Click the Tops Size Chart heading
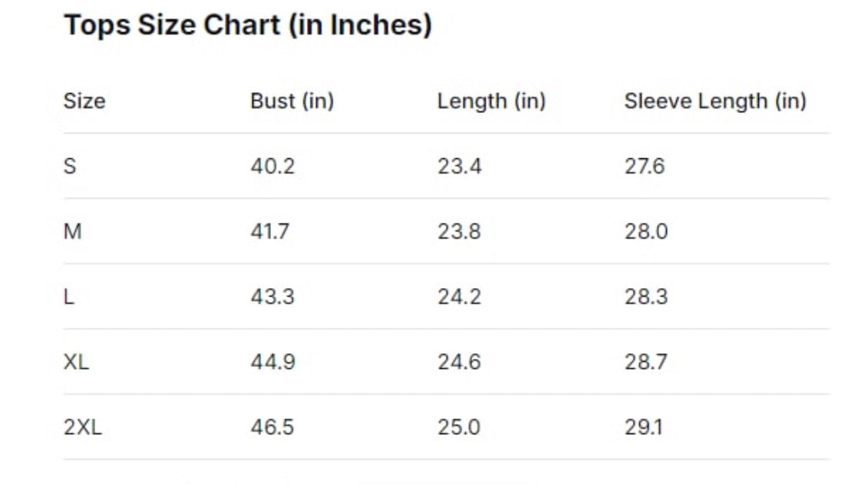 [247, 25]
